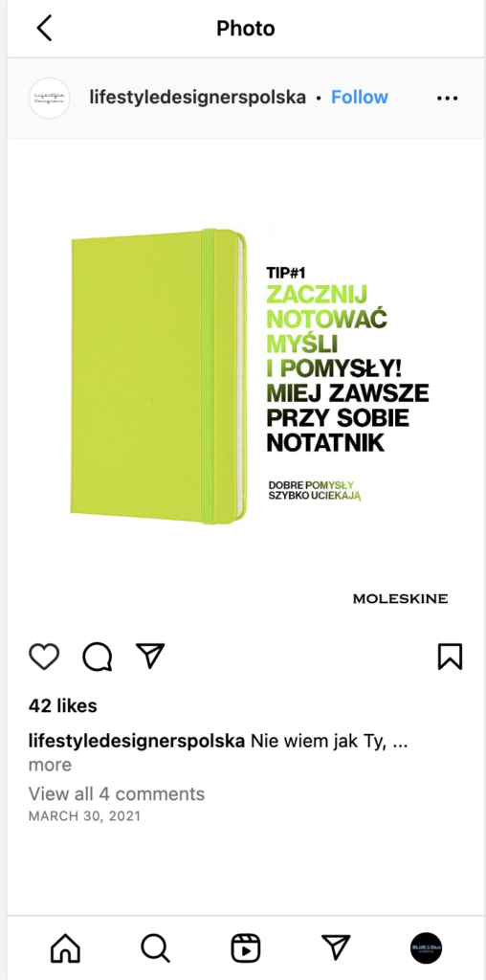Open the Reels tab icon

pyautogui.click(x=245, y=948)
